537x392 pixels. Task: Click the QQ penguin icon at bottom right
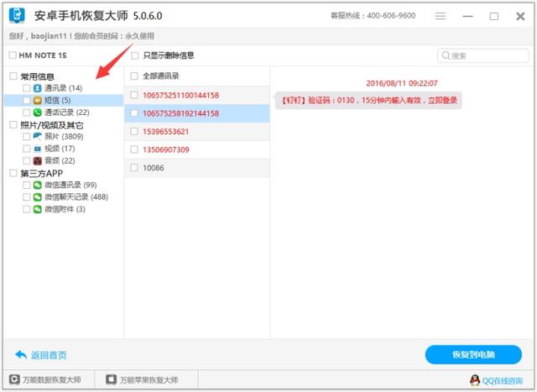(475, 380)
